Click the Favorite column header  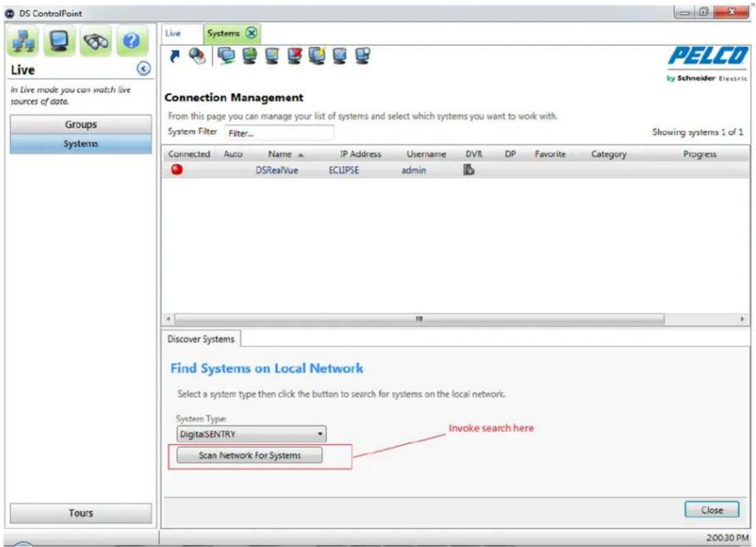pyautogui.click(x=551, y=154)
